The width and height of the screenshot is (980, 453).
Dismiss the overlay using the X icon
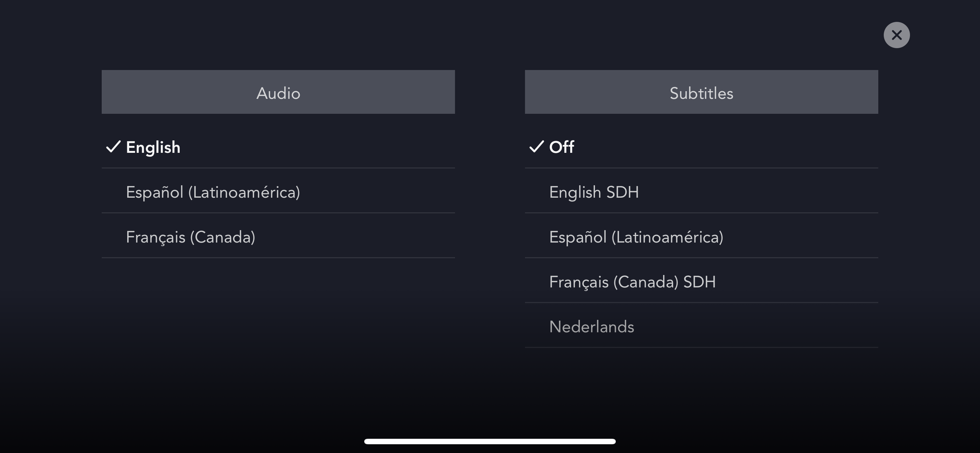point(896,35)
